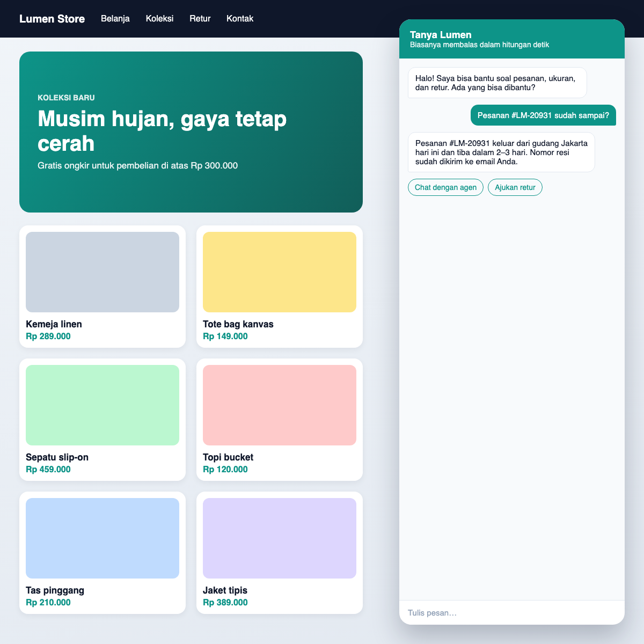
Task: Click the 'Biasanya membalas dalam hitungan detik' subtitle
Action: pyautogui.click(x=479, y=45)
